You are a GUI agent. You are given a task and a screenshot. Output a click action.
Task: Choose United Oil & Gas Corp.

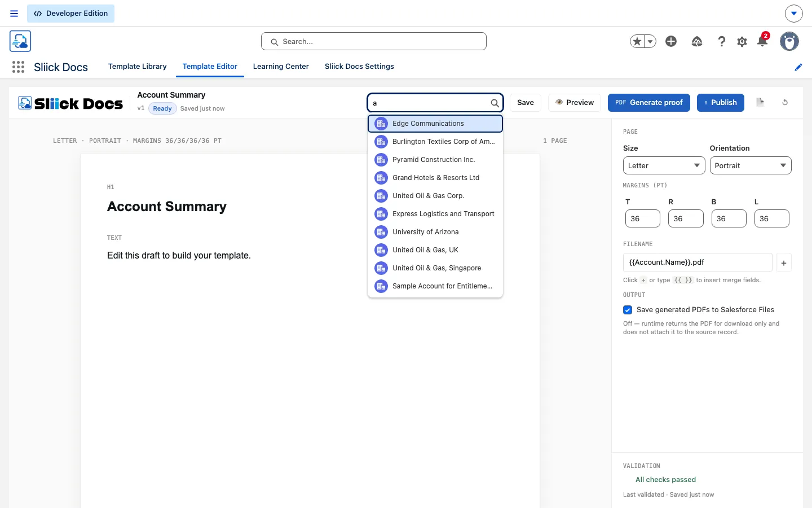tap(435, 196)
